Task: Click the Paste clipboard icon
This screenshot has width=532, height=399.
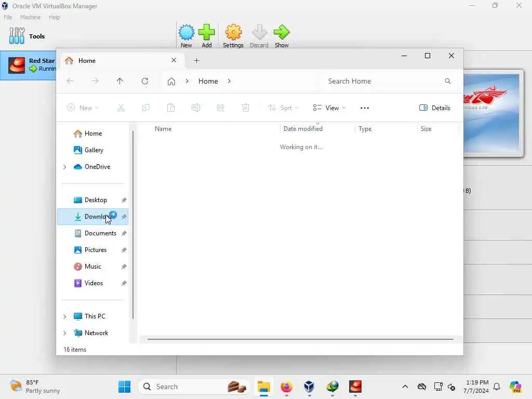Action: click(x=170, y=108)
